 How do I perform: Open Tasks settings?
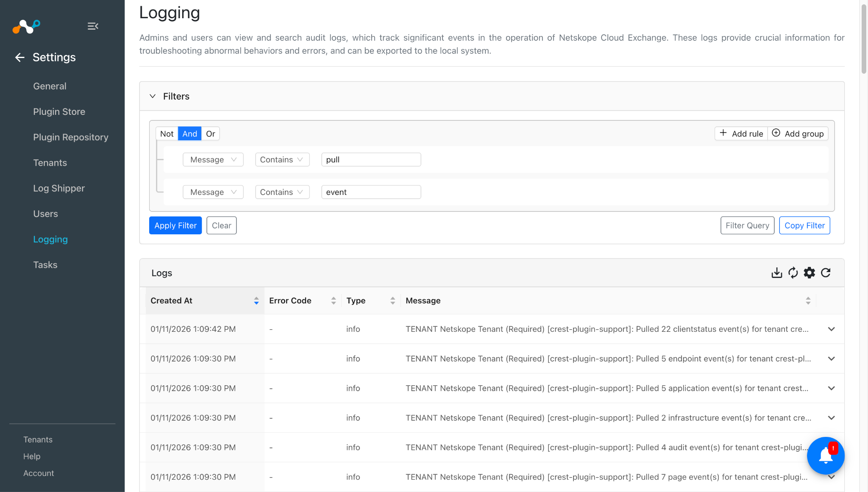click(x=45, y=265)
